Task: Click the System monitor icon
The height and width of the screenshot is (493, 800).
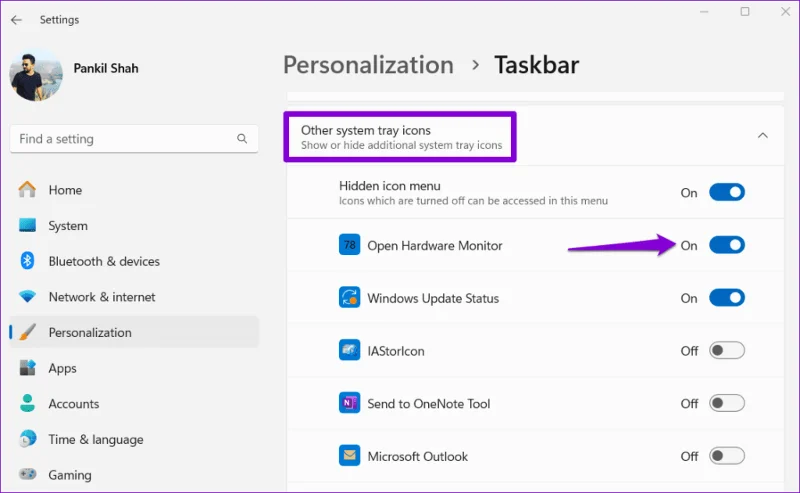Action: [27, 225]
